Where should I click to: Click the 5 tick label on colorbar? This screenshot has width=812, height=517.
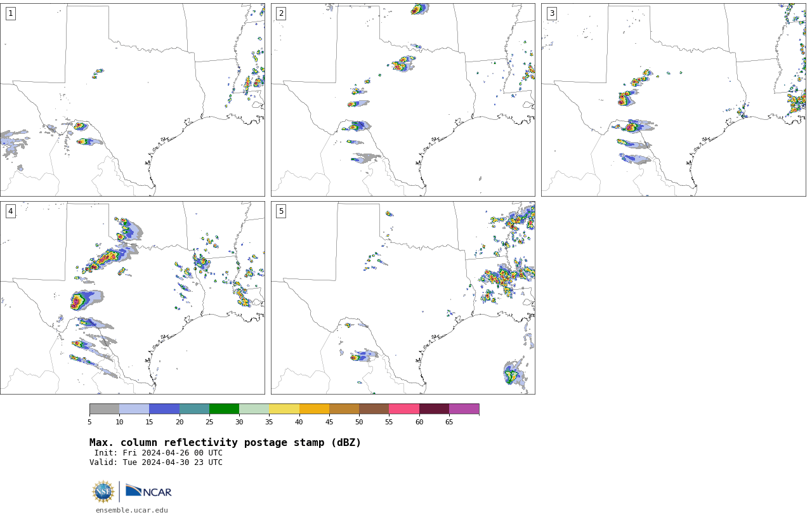click(89, 422)
